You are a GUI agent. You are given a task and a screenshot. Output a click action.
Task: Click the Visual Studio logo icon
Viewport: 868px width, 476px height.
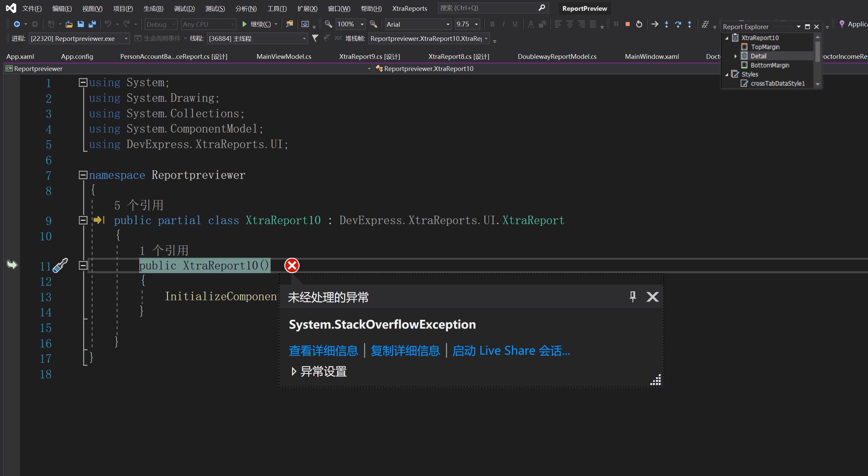click(11, 8)
